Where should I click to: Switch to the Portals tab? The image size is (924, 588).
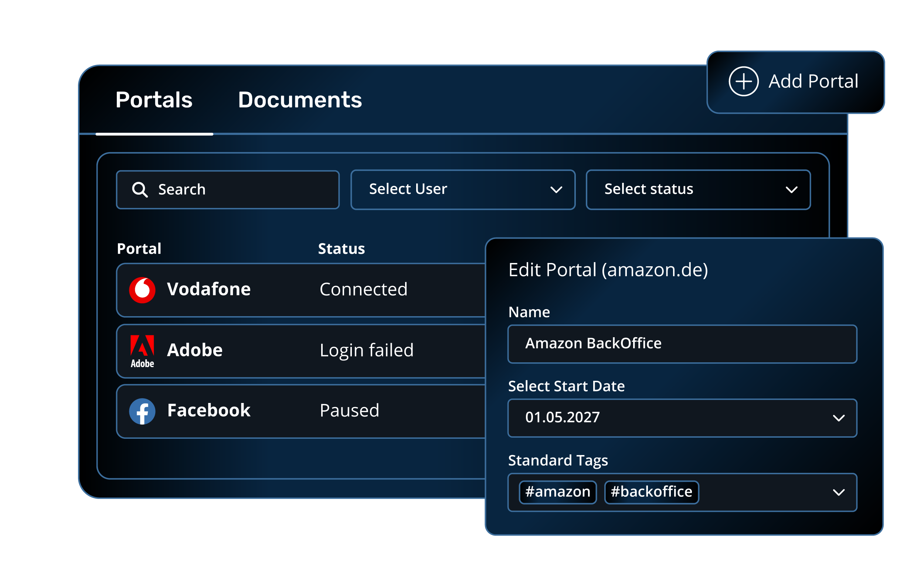(154, 100)
